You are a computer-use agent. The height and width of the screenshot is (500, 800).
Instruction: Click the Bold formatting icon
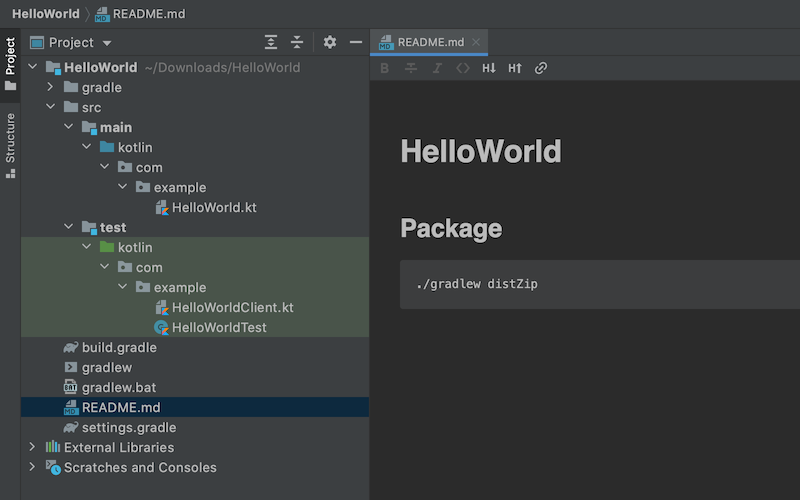click(385, 69)
